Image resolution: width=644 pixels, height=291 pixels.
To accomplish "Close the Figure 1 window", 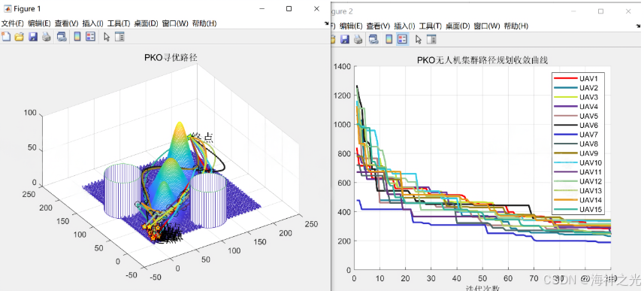I will pyautogui.click(x=316, y=8).
